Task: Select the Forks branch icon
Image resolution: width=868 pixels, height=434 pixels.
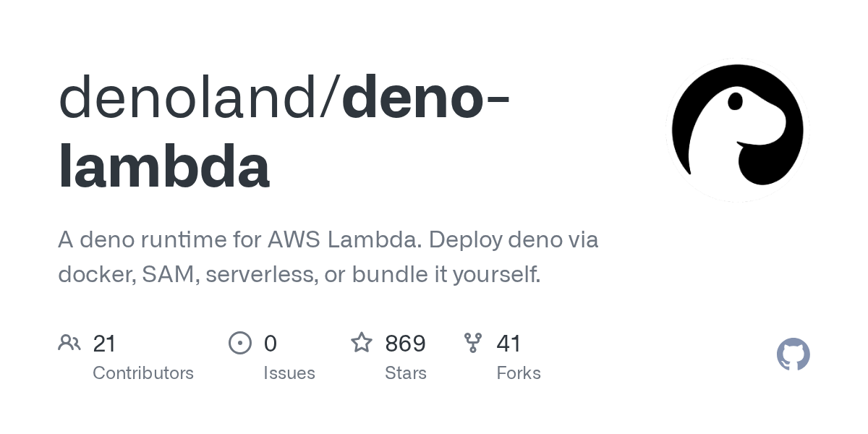Action: tap(473, 343)
